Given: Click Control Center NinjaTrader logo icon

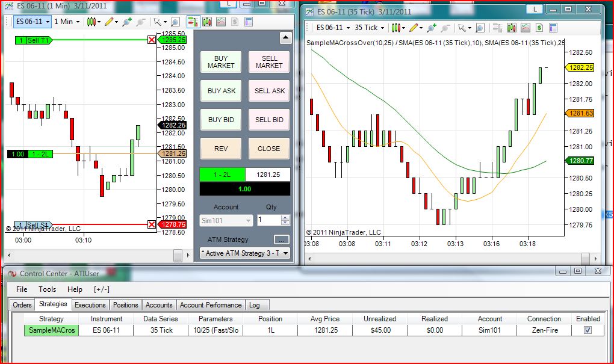Looking at the screenshot, I should click(x=12, y=274).
